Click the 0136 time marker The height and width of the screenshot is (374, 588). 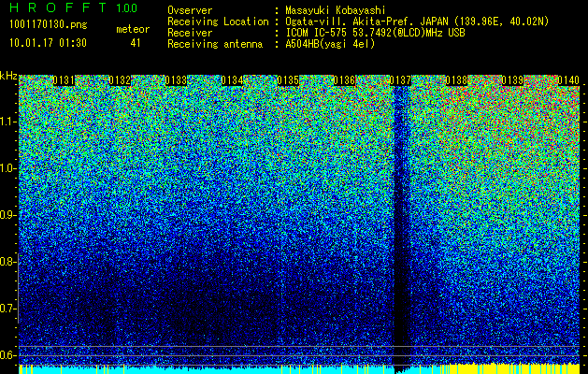coord(344,80)
